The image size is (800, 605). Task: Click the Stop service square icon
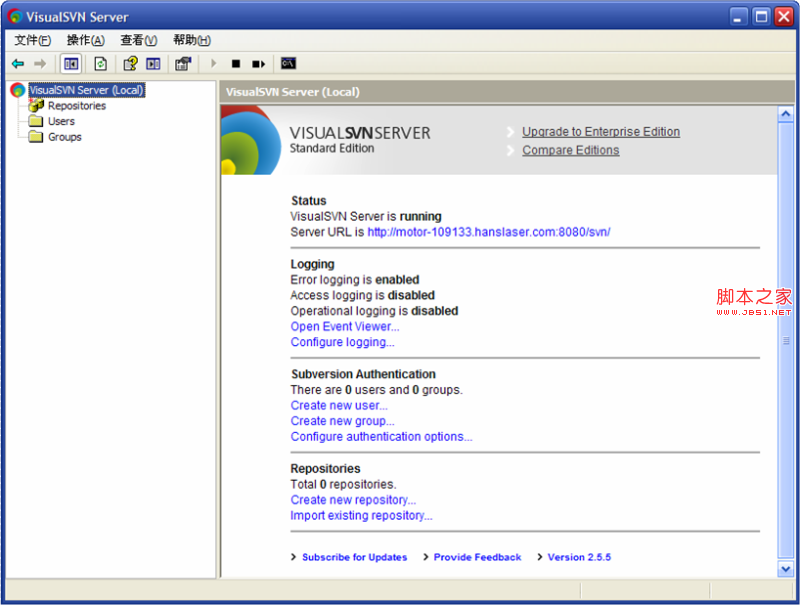coord(236,64)
